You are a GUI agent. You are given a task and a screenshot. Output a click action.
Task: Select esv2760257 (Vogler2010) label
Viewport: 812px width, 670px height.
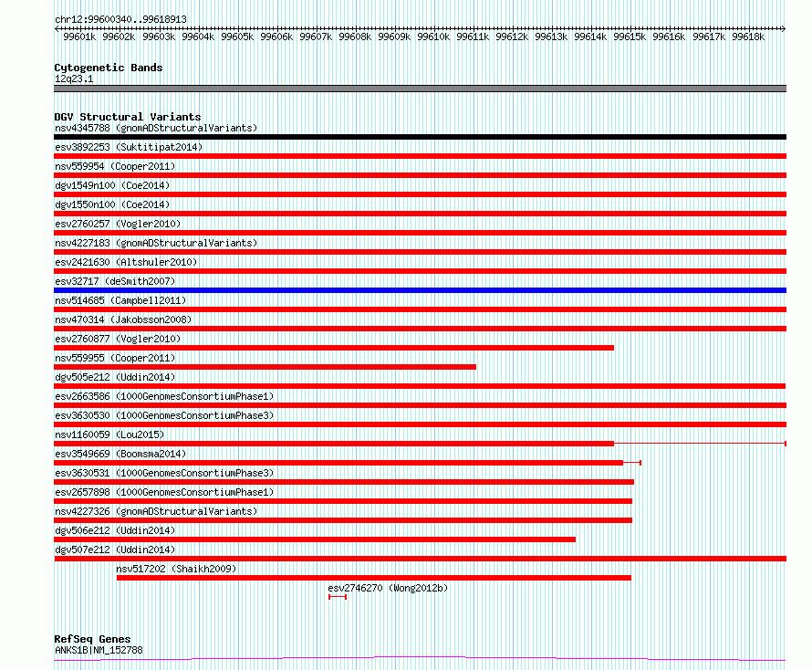[118, 224]
